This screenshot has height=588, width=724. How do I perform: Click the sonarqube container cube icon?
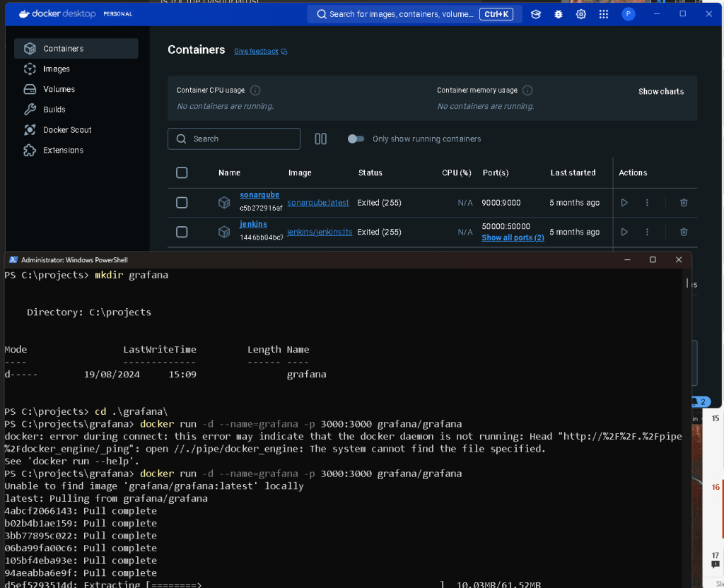point(224,203)
